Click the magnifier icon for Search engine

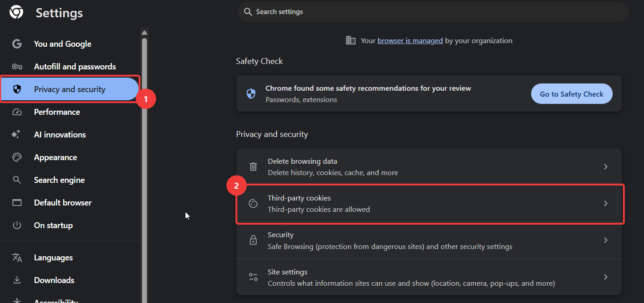[17, 180]
